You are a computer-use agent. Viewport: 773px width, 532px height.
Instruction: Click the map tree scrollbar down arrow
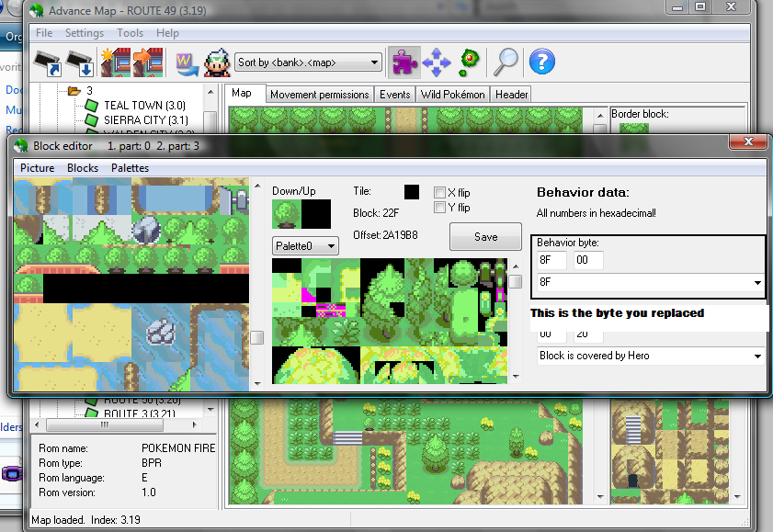(210, 410)
